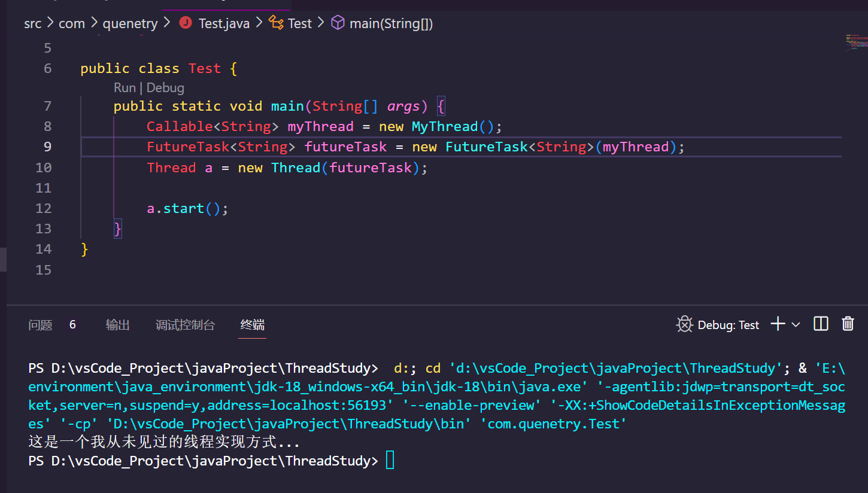Click the Run code lens above main
Screen dimensions: 868x493
[125, 88]
